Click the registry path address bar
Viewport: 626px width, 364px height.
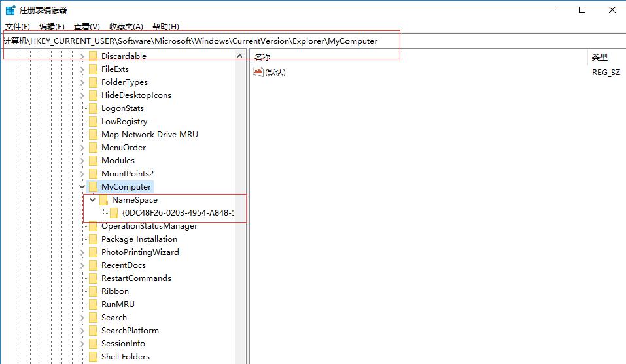point(314,41)
